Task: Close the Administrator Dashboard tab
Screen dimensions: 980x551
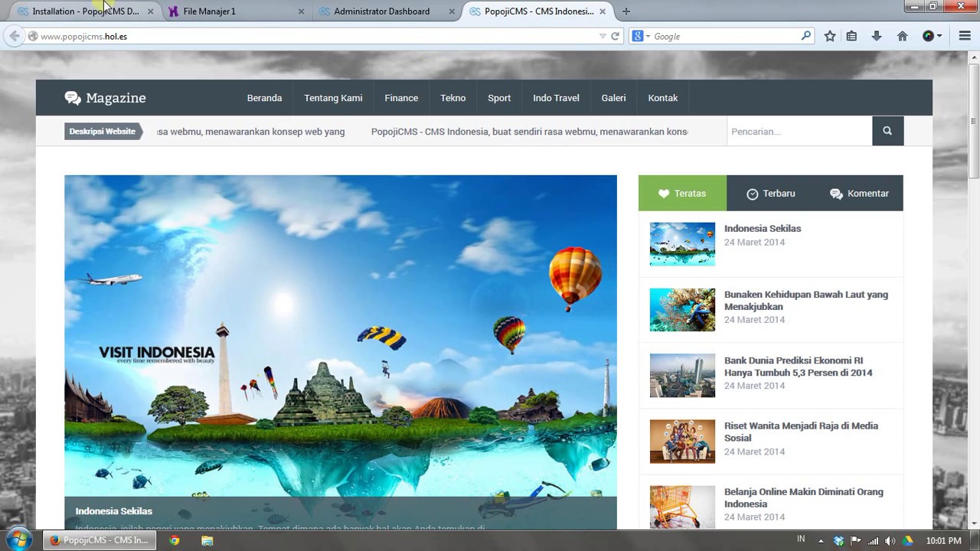Action: pyautogui.click(x=452, y=11)
